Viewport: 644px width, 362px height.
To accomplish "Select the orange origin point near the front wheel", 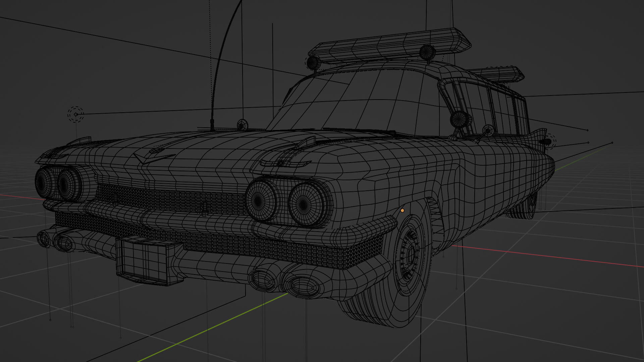I will pyautogui.click(x=402, y=210).
